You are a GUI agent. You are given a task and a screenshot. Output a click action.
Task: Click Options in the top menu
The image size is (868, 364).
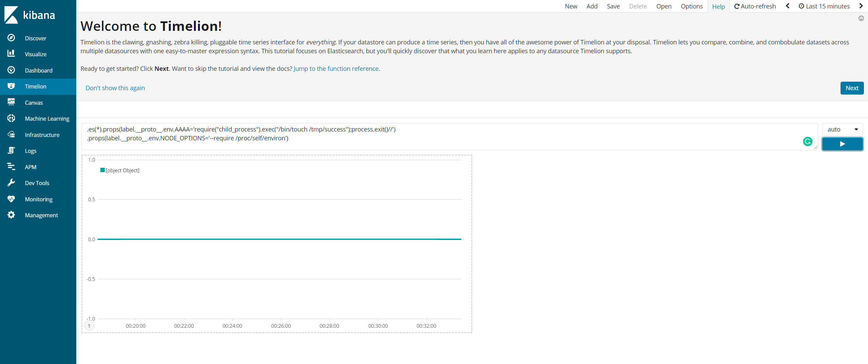[692, 6]
